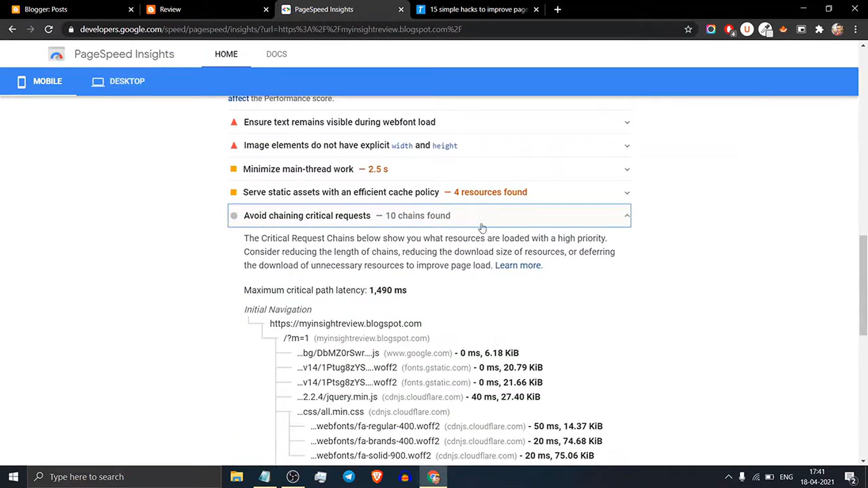Expand 'Ensure text remains visible during webfont load'
The width and height of the screenshot is (868, 488).
pos(429,122)
